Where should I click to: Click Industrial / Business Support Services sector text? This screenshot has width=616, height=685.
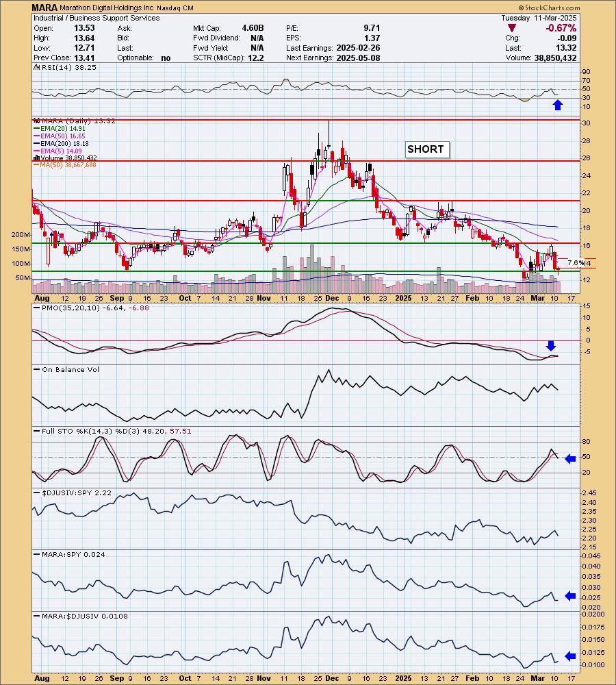(x=97, y=18)
